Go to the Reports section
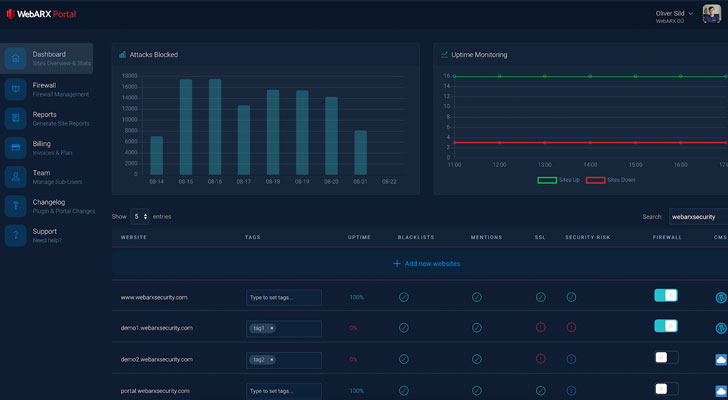Image resolution: width=728 pixels, height=400 pixels. pyautogui.click(x=46, y=118)
